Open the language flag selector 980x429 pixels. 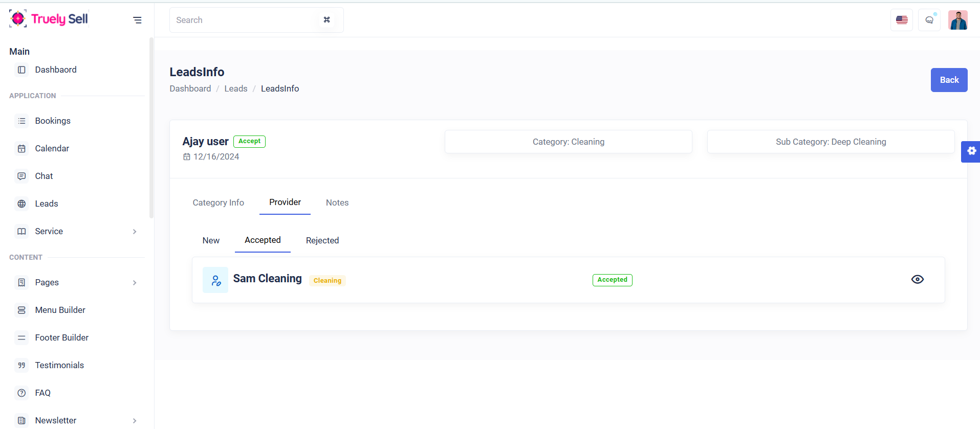pyautogui.click(x=901, y=20)
